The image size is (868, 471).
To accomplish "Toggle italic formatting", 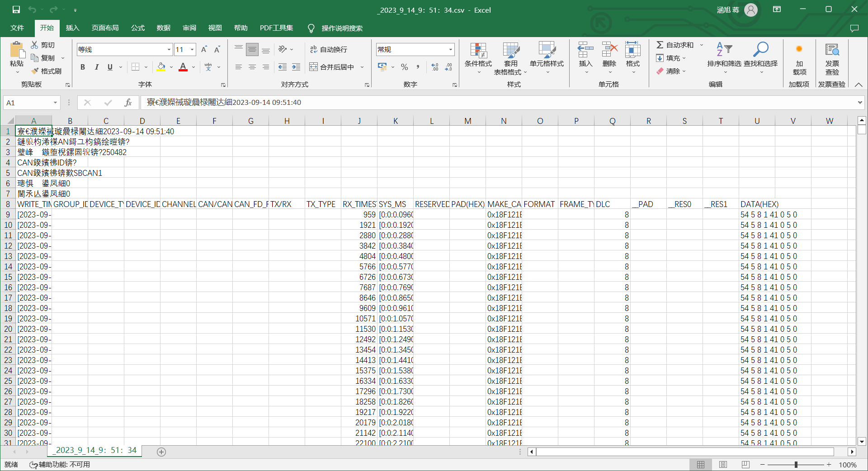I will pos(96,67).
